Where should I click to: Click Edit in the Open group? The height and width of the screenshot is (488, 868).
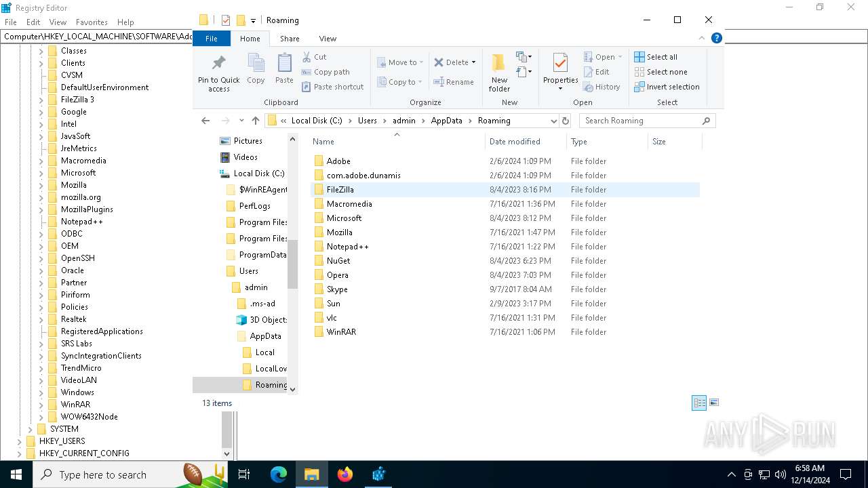597,72
